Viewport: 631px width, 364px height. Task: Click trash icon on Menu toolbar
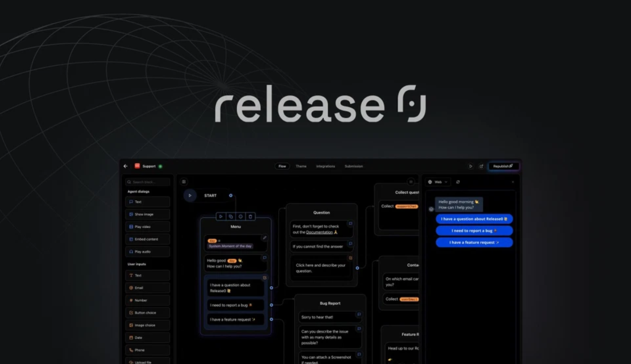pyautogui.click(x=250, y=216)
